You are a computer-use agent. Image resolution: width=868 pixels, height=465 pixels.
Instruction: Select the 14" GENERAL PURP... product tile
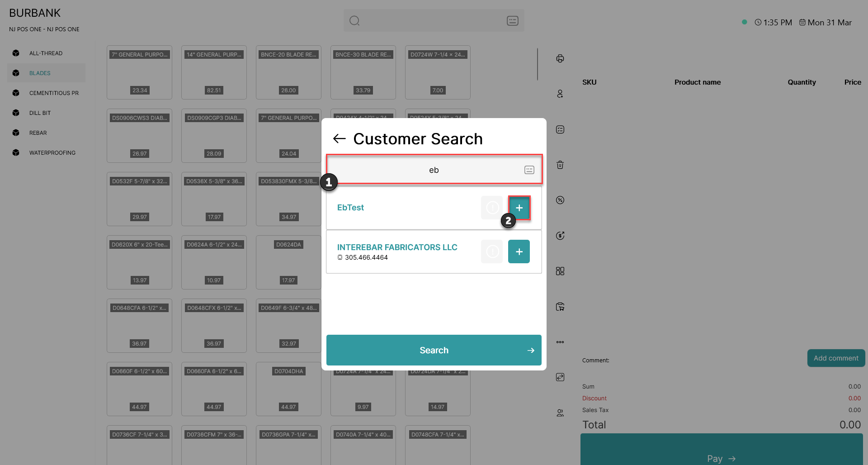pyautogui.click(x=214, y=72)
